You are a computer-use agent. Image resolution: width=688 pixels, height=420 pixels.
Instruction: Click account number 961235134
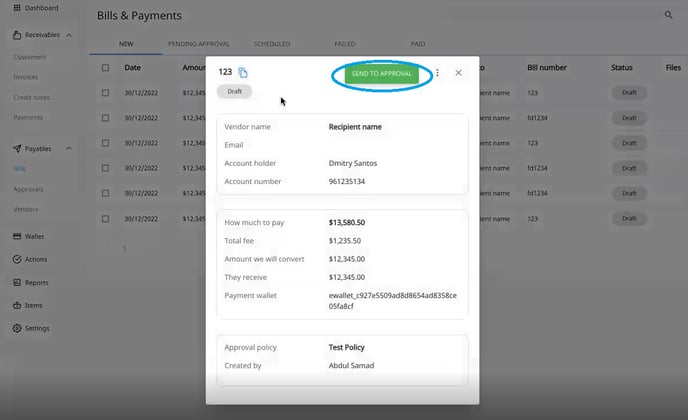(x=347, y=181)
